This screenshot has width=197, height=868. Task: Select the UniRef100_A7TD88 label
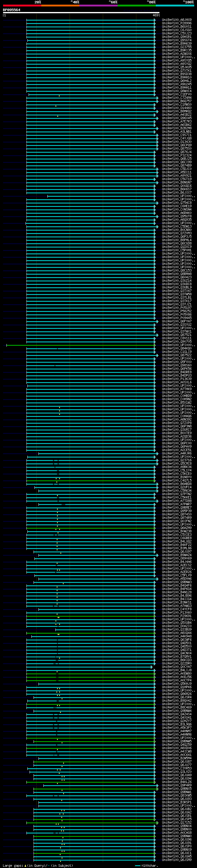[177, 501]
